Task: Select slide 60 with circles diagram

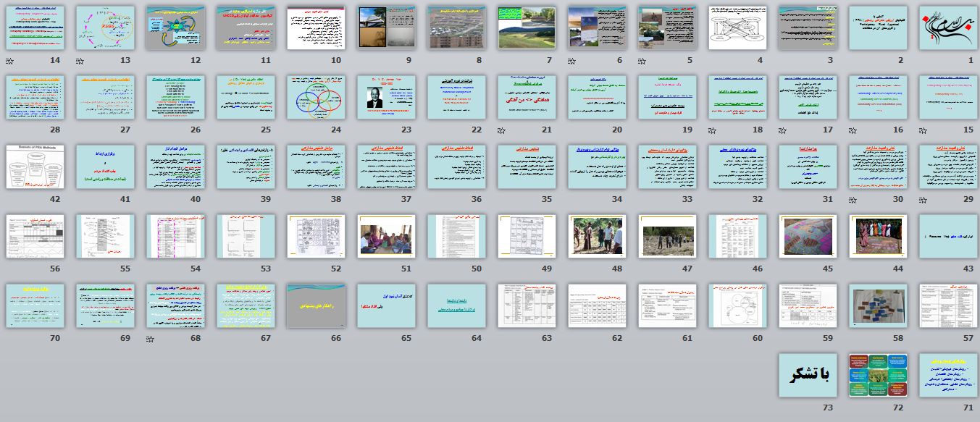Action: click(x=737, y=305)
